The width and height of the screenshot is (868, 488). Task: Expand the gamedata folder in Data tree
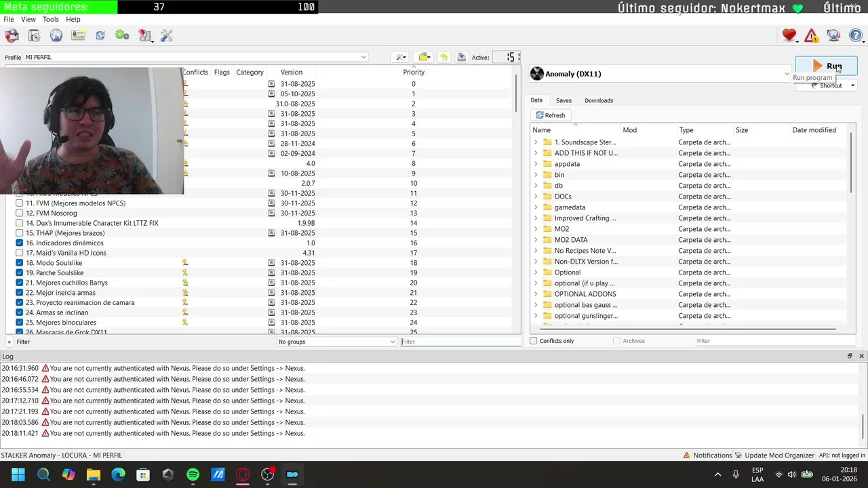(x=536, y=207)
